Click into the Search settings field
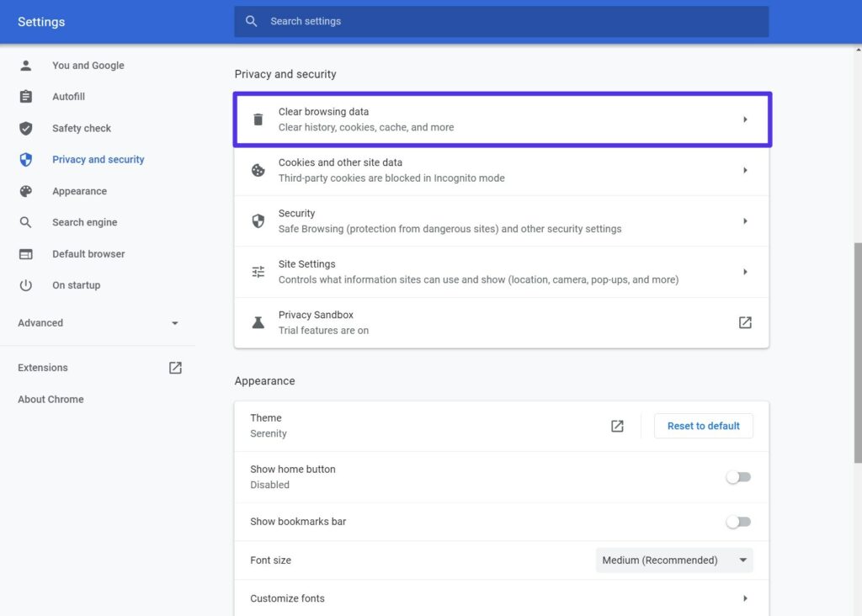The image size is (862, 616). [505, 21]
